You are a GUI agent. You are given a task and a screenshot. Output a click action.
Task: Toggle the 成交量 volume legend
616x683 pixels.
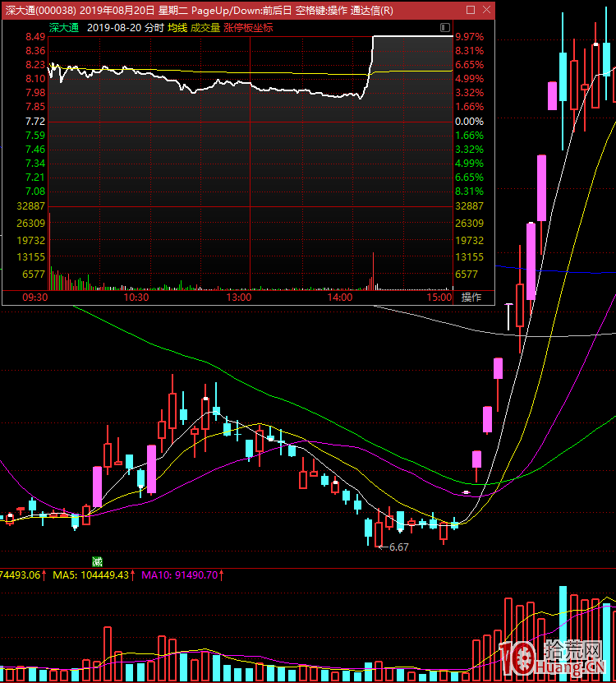(x=205, y=27)
